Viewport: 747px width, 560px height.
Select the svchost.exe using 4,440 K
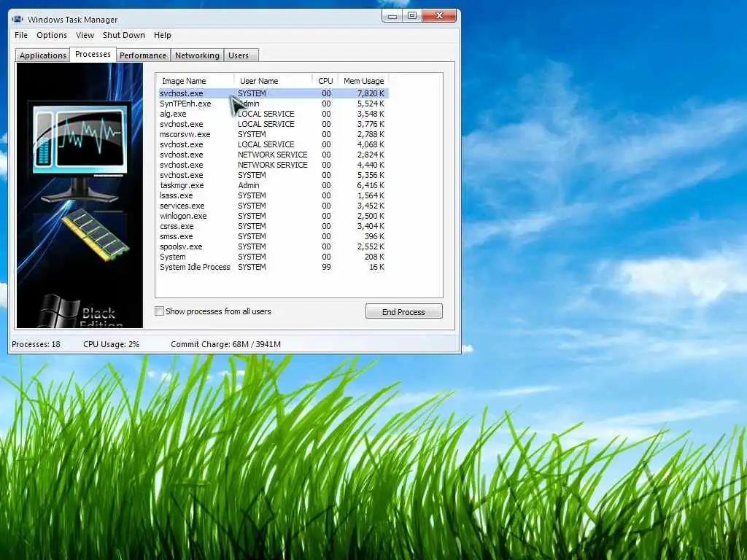pyautogui.click(x=273, y=165)
